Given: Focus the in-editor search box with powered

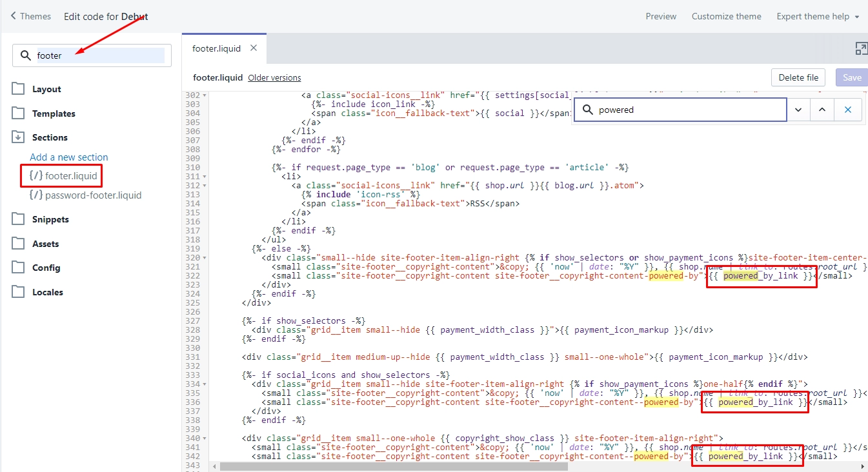Looking at the screenshot, I should [x=680, y=110].
